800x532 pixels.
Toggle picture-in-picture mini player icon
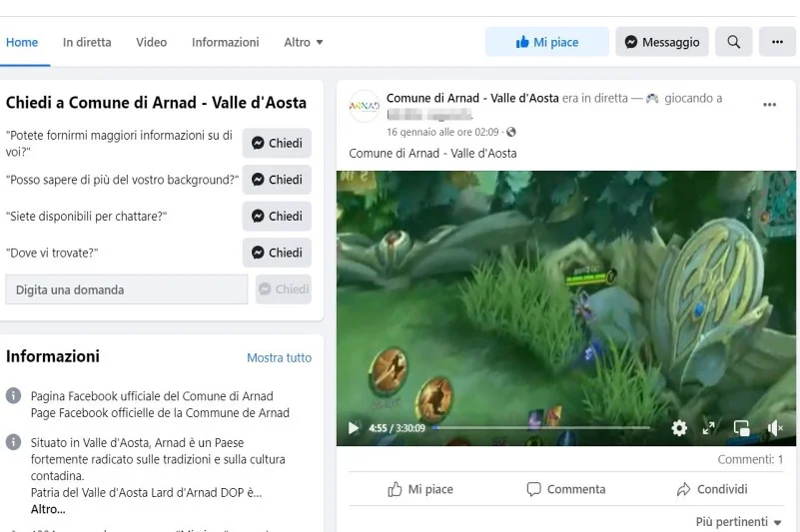coord(741,428)
